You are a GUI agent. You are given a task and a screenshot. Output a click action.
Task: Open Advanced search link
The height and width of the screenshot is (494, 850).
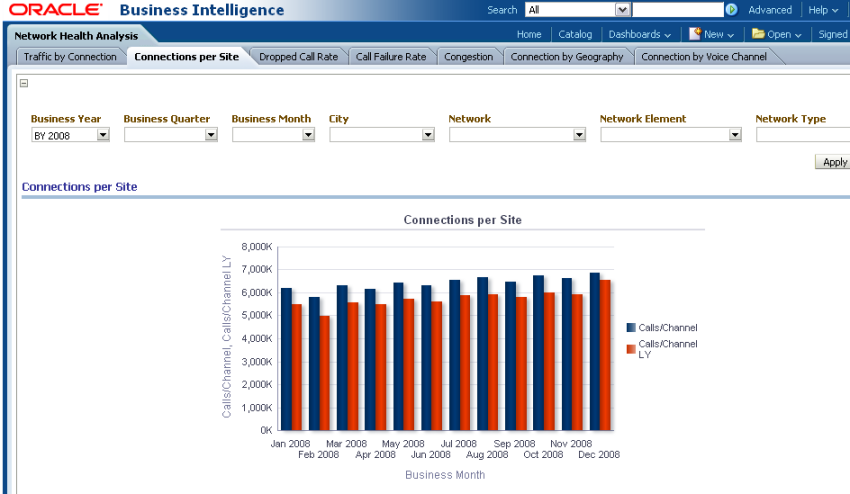[x=770, y=10]
